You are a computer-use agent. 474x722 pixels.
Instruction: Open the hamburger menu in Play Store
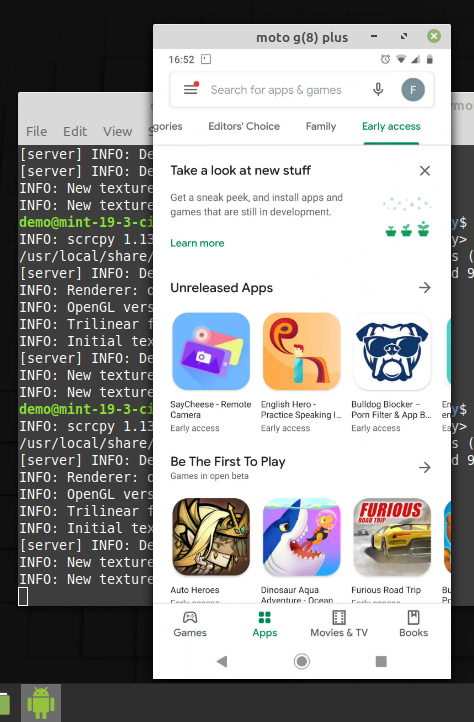[x=191, y=89]
